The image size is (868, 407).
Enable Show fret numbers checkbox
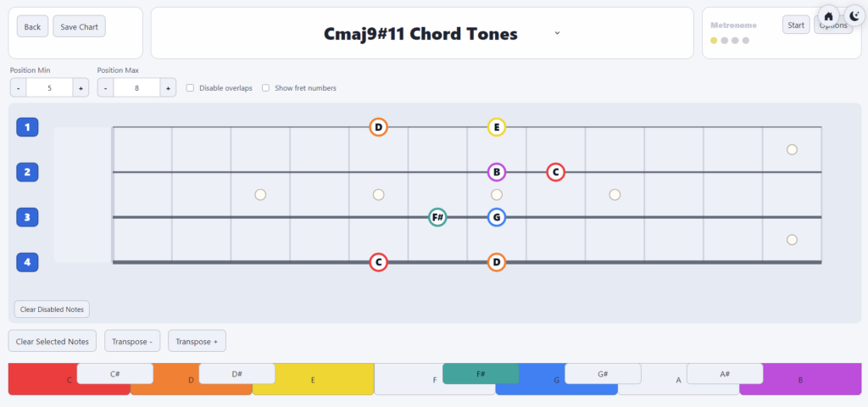[265, 88]
